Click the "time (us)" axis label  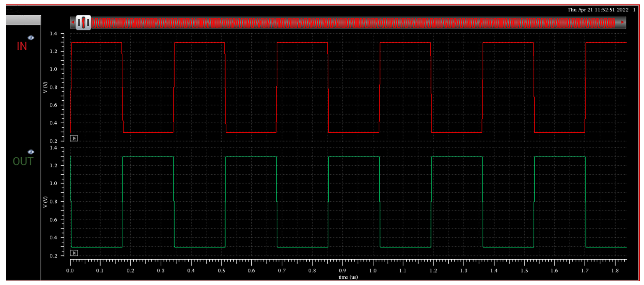(348, 277)
